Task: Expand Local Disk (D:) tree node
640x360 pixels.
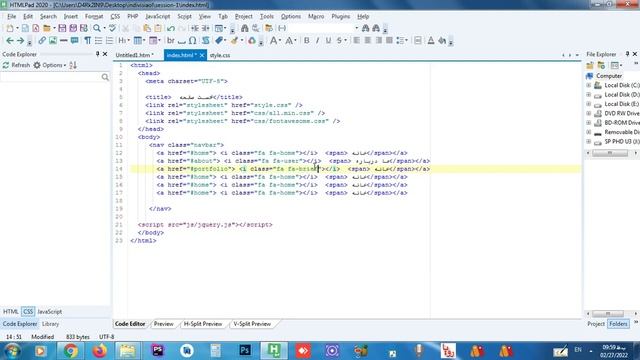Action: [589, 95]
